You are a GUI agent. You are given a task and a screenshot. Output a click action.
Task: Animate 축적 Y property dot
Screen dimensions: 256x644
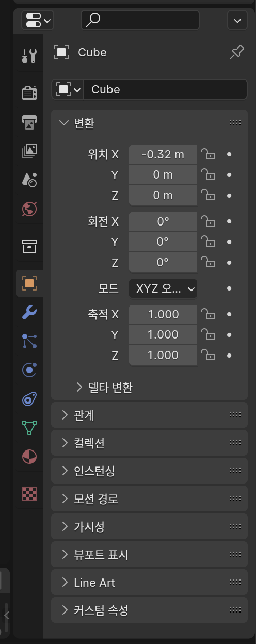click(229, 335)
